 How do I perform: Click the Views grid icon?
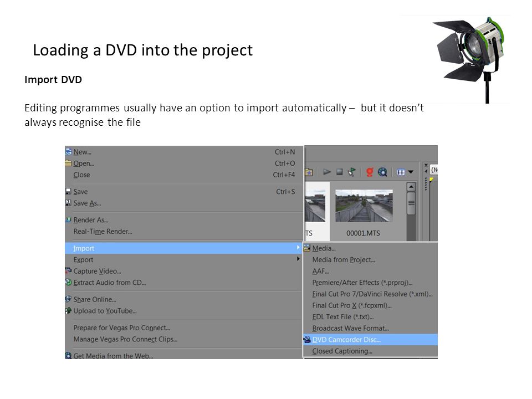pos(401,172)
